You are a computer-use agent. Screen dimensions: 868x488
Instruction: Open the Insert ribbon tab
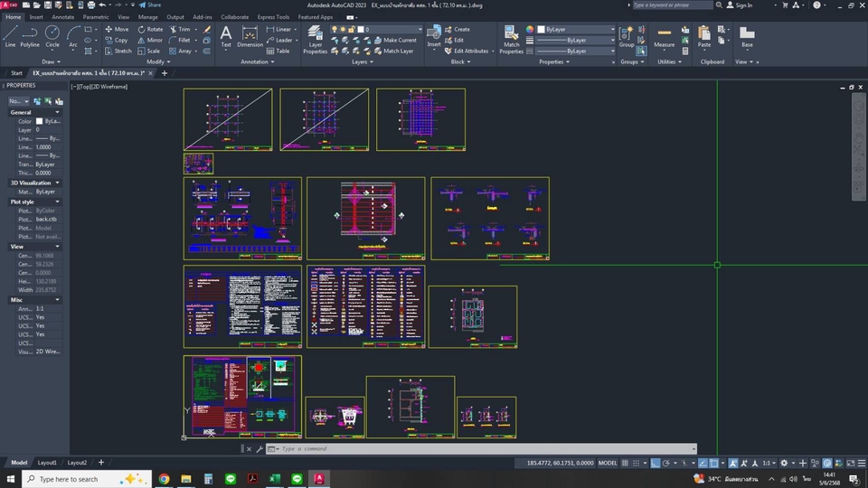pos(36,17)
